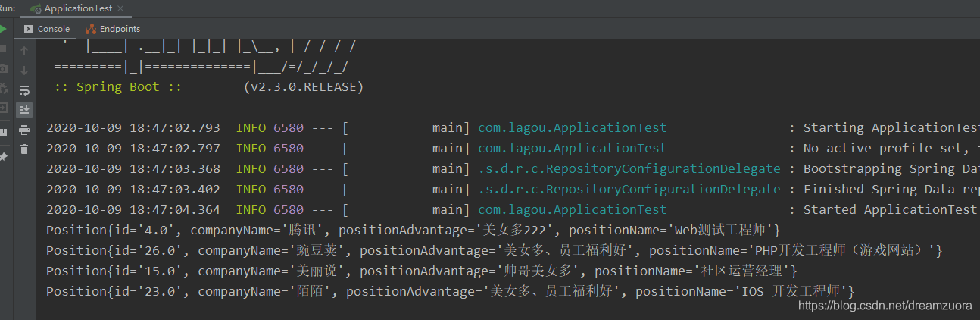Screen dimensions: 980x320
Task: Click the 'Starting ApplicationTest' message
Action: pos(891,128)
